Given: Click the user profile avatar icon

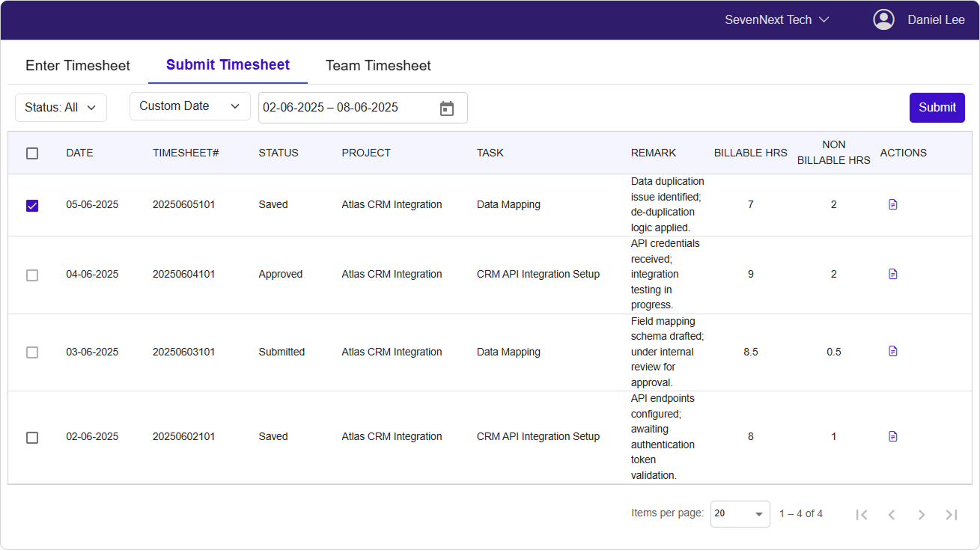Looking at the screenshot, I should (883, 20).
